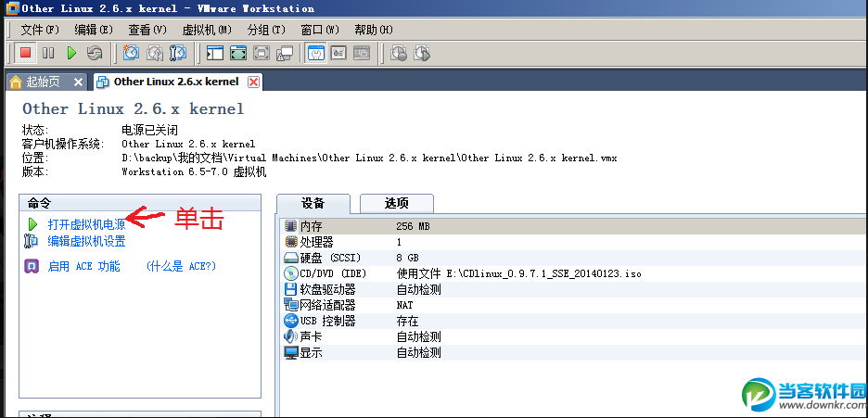
Task: Click the CDlinux ISO file path value
Action: 518,273
